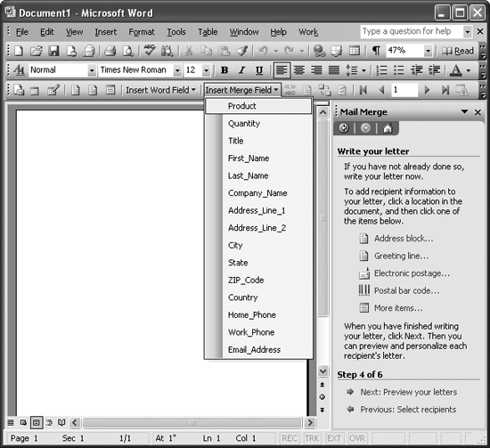Toggle Underline formatting

[x=259, y=70]
